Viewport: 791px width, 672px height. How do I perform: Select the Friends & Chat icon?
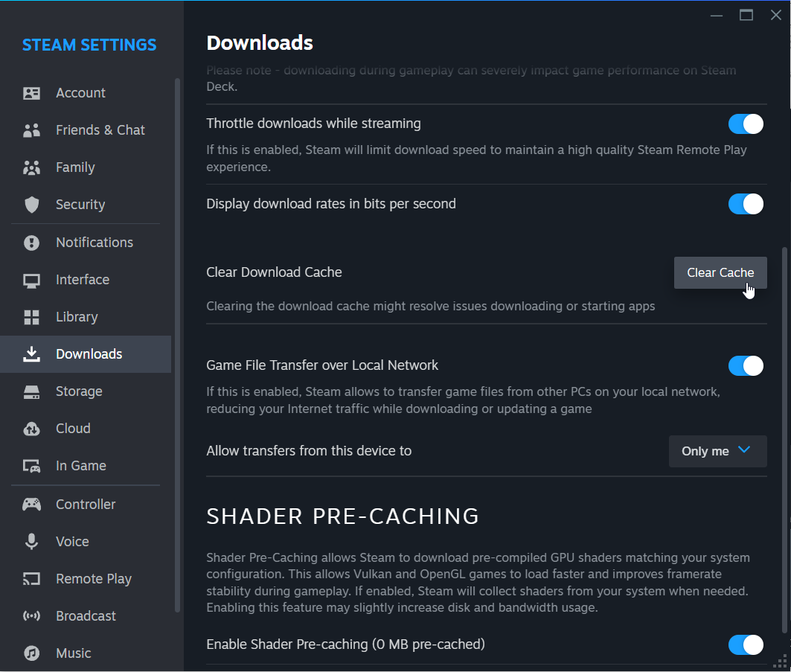click(x=31, y=129)
